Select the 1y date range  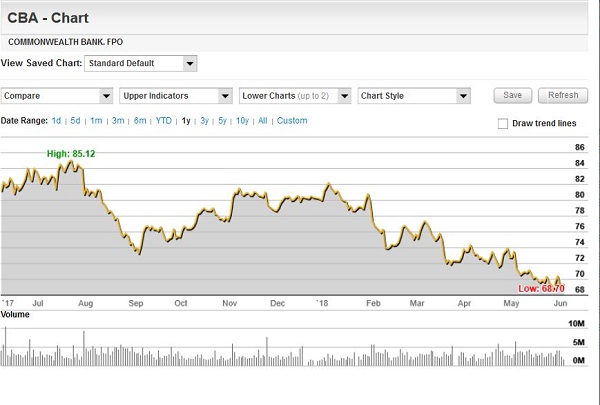point(185,121)
